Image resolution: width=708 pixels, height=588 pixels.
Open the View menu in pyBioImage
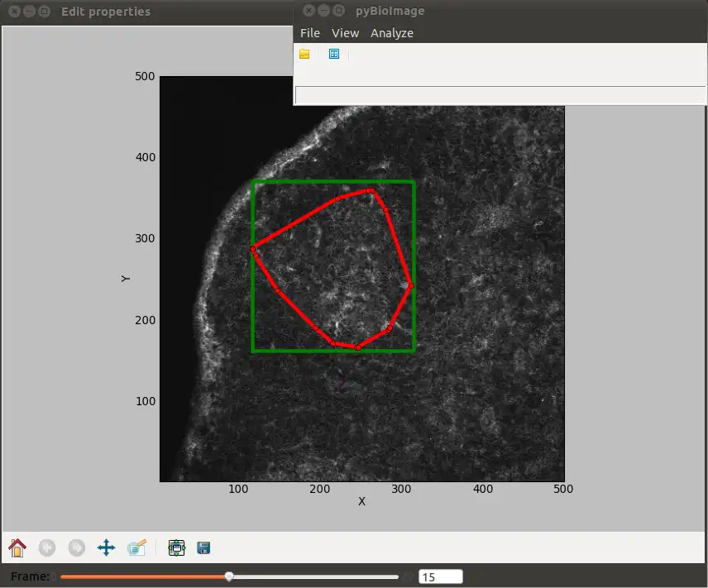pyautogui.click(x=345, y=33)
